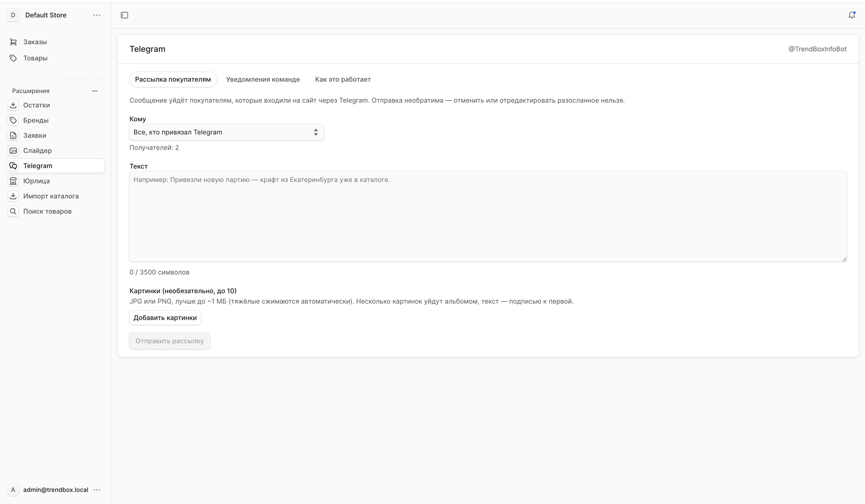Screen dimensions: 865x504
Task: Navigate to Бренды
Action: (55, 120)
